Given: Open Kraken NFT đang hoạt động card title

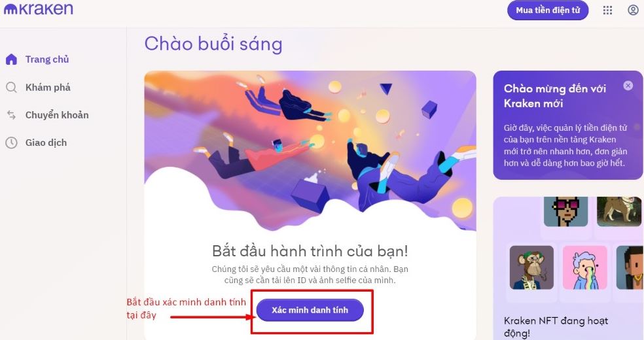Looking at the screenshot, I should [556, 326].
